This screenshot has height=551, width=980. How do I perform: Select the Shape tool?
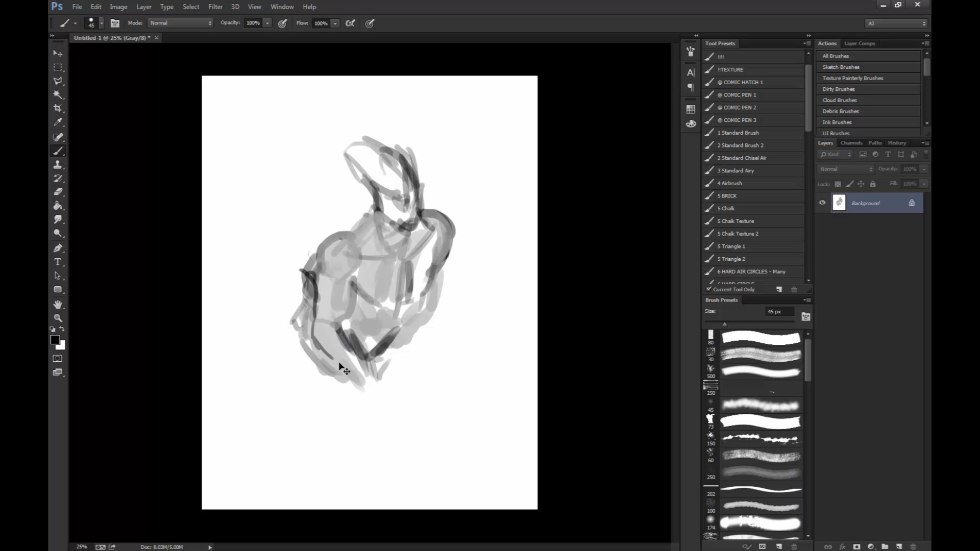pyautogui.click(x=58, y=290)
